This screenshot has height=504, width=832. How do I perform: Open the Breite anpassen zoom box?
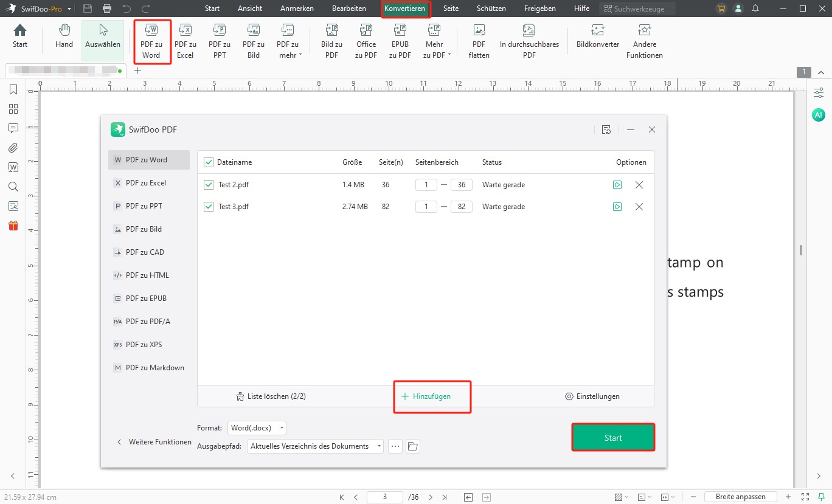740,497
